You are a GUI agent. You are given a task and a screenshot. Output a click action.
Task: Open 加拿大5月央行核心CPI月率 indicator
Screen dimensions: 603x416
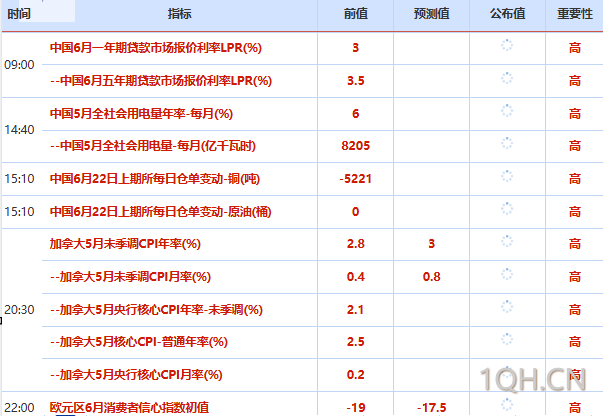click(x=136, y=375)
